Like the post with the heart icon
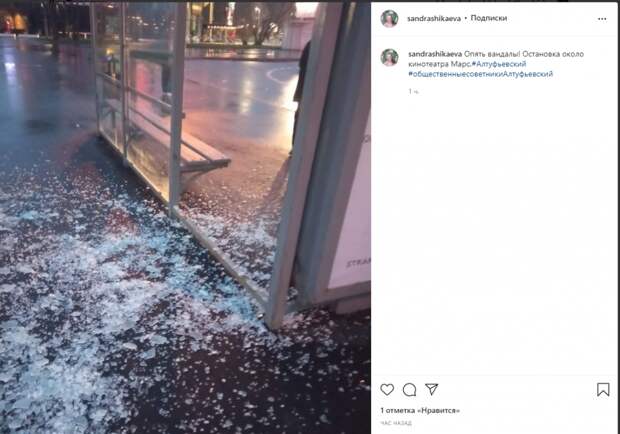 [x=387, y=389]
